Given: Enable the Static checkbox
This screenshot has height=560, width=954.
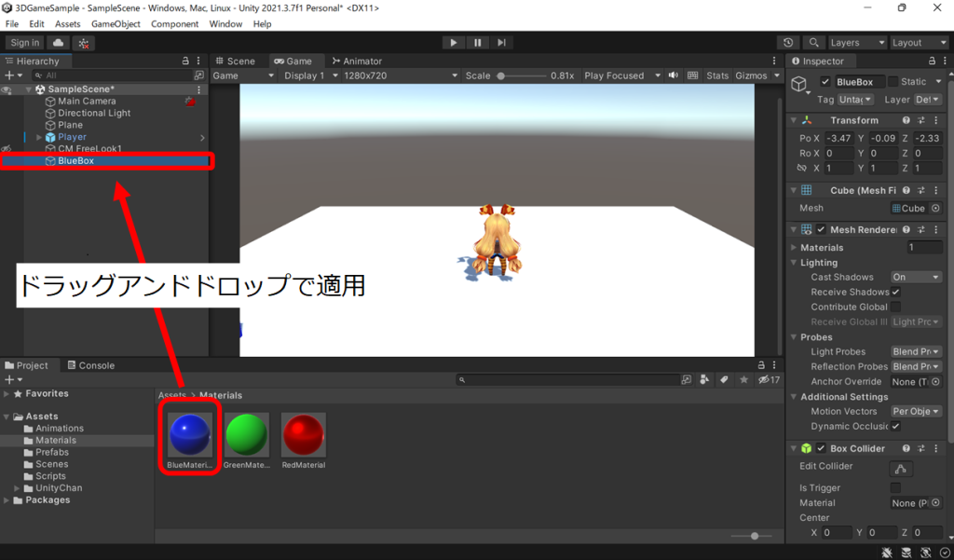Looking at the screenshot, I should [x=893, y=82].
